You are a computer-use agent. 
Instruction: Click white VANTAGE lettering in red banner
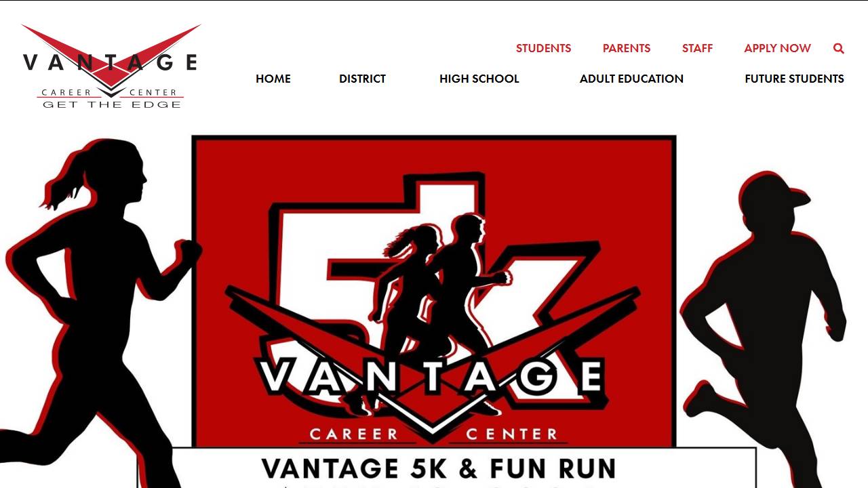coord(433,377)
